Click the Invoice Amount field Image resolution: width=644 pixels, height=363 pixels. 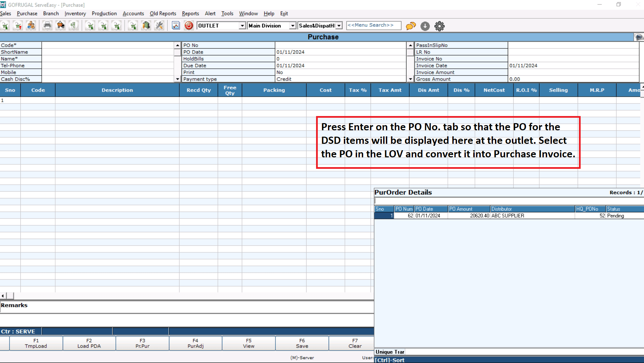click(x=573, y=72)
